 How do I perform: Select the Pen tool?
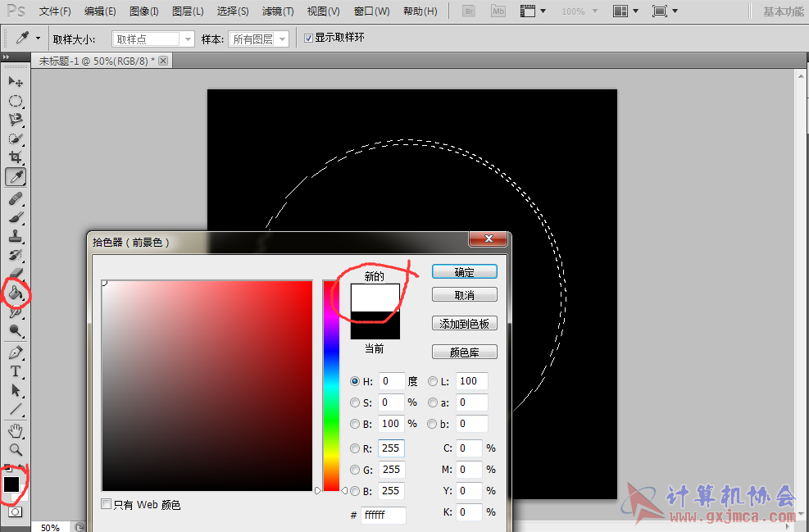pos(16,352)
